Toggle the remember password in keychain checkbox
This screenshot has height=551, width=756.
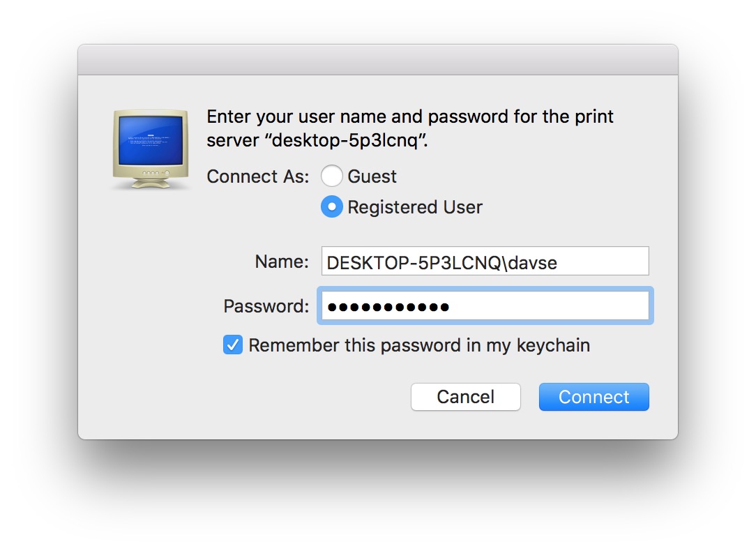click(x=233, y=345)
